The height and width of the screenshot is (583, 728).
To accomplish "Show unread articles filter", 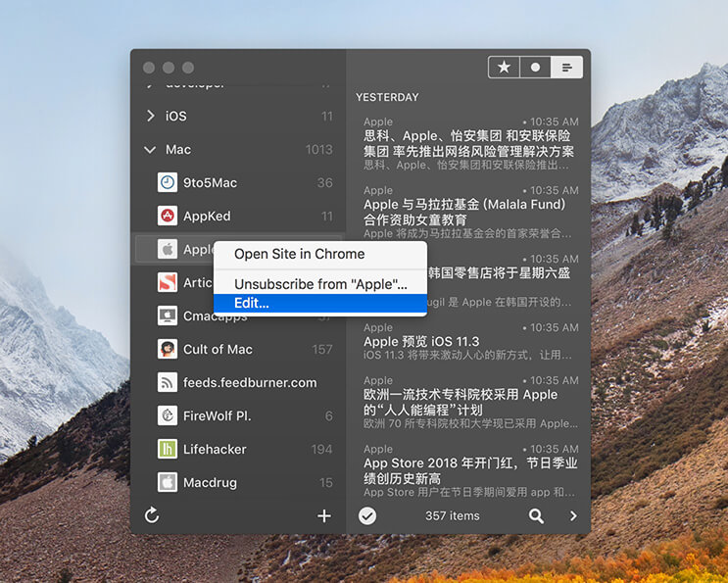I will pyautogui.click(x=535, y=68).
